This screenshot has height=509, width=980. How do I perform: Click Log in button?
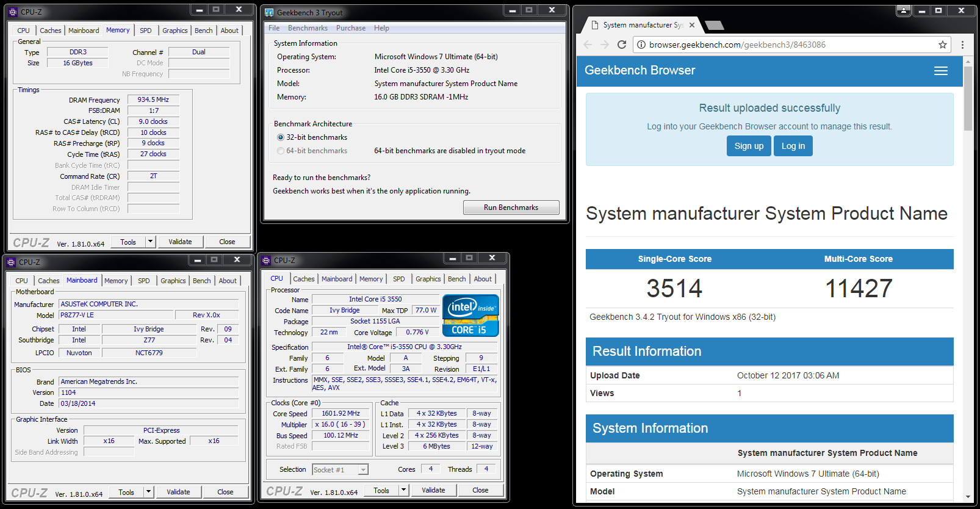click(793, 146)
